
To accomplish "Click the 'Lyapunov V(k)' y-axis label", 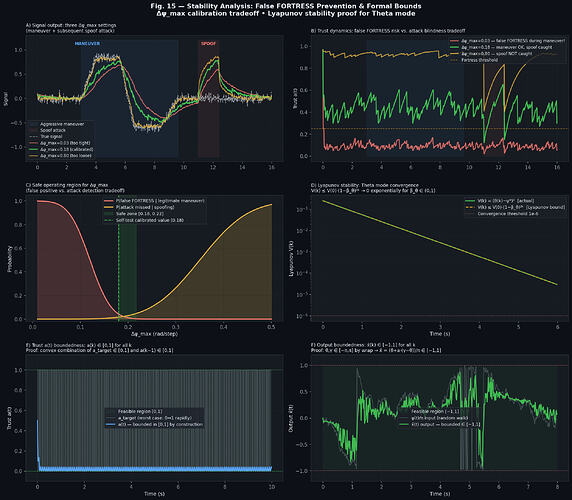I will (x=291, y=258).
